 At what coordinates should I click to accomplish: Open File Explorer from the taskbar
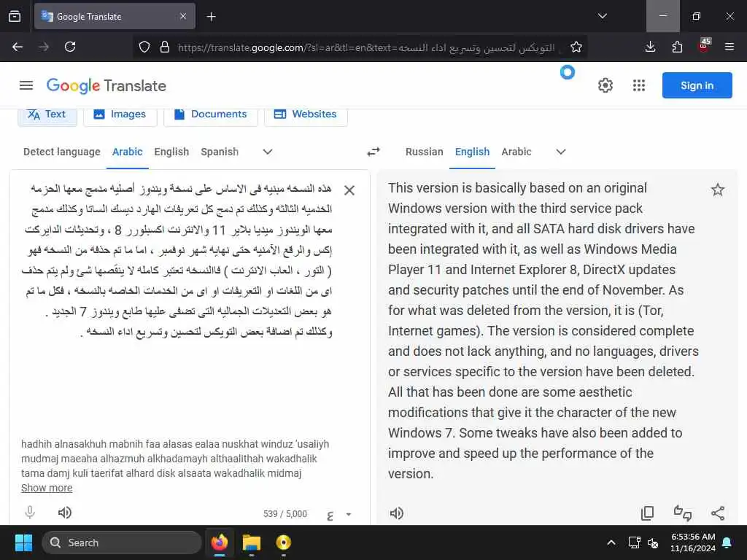(252, 542)
